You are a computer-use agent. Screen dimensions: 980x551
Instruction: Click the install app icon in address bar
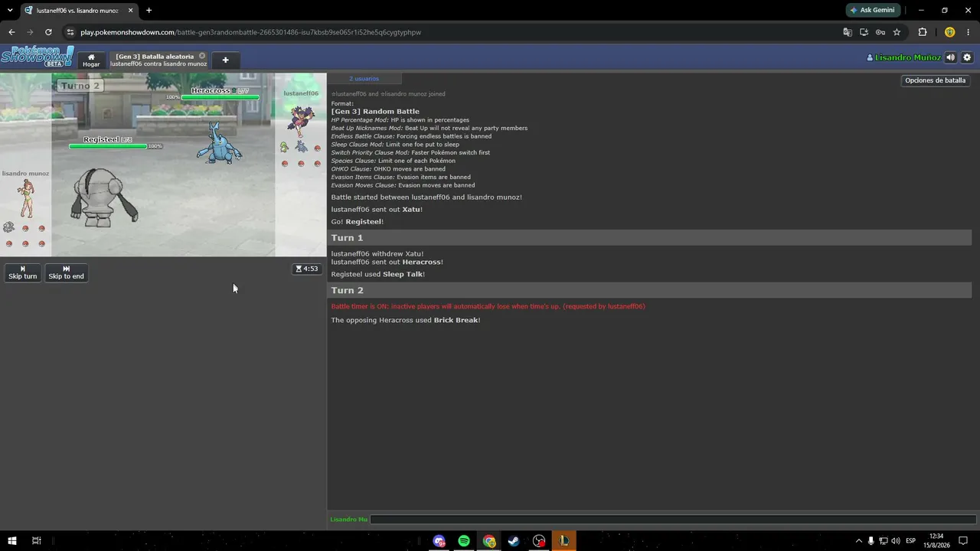[x=864, y=32]
